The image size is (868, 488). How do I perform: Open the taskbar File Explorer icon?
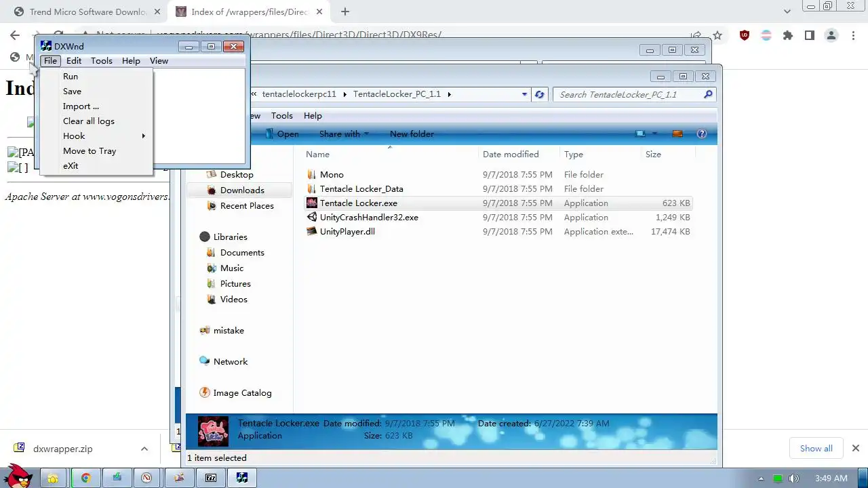pos(53,478)
